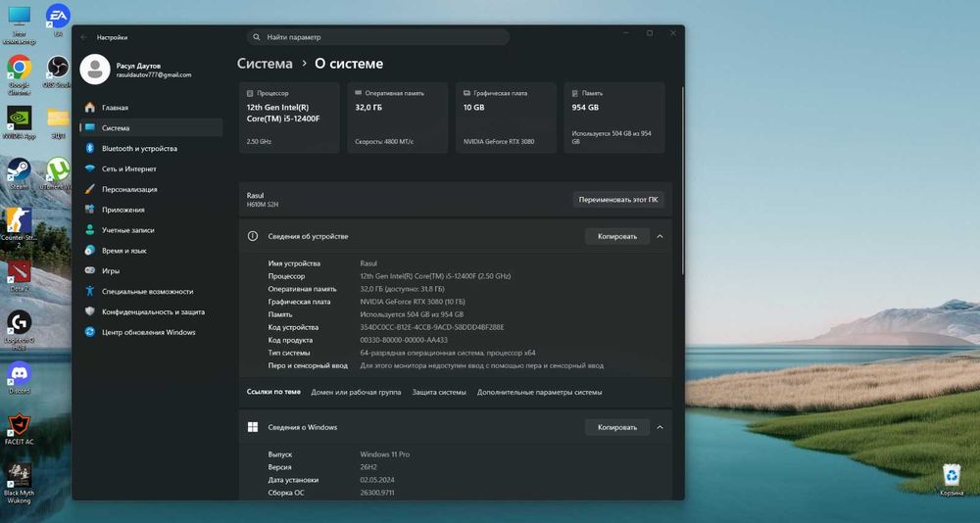This screenshot has width=980, height=523.
Task: Go back with the Settings back arrow
Action: click(83, 37)
